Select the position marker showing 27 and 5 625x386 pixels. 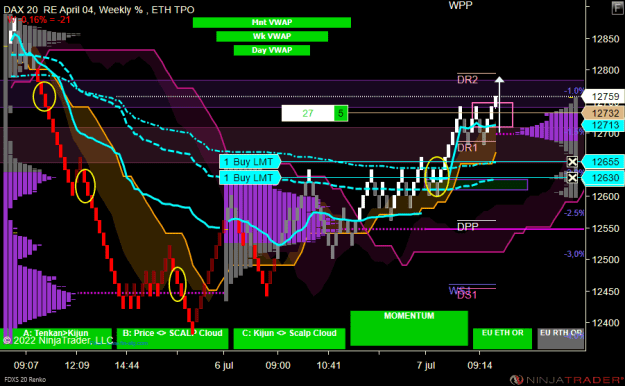point(314,113)
